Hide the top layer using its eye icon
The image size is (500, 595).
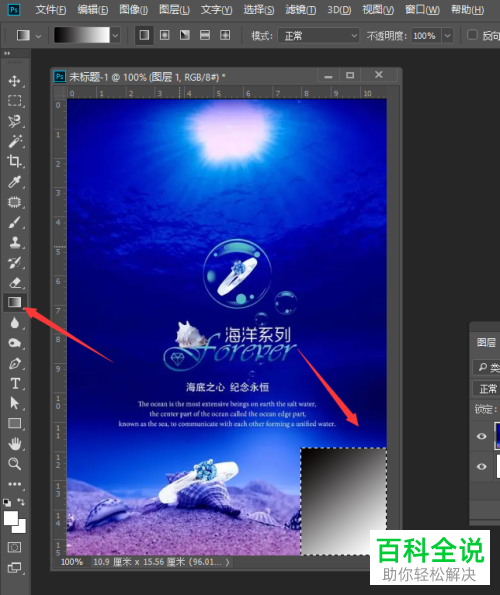point(482,436)
